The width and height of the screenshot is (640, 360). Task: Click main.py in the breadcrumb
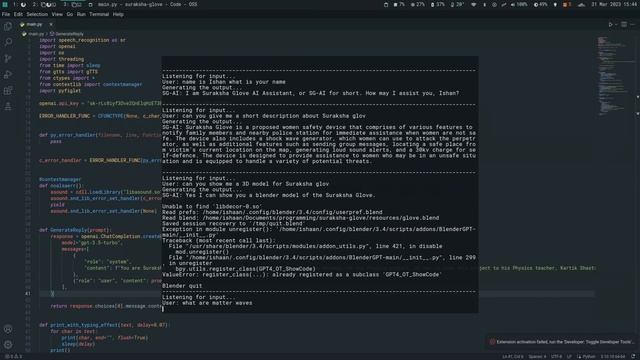36,34
